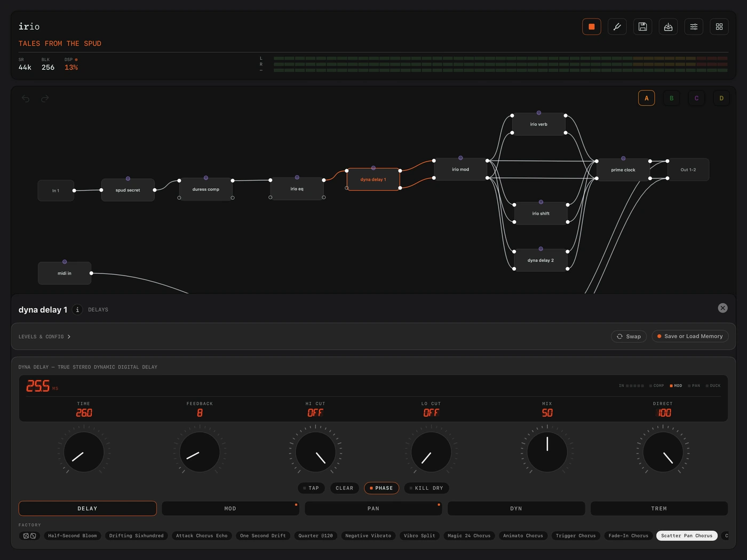
Task: Click the random preset dice icon
Action: [29, 535]
